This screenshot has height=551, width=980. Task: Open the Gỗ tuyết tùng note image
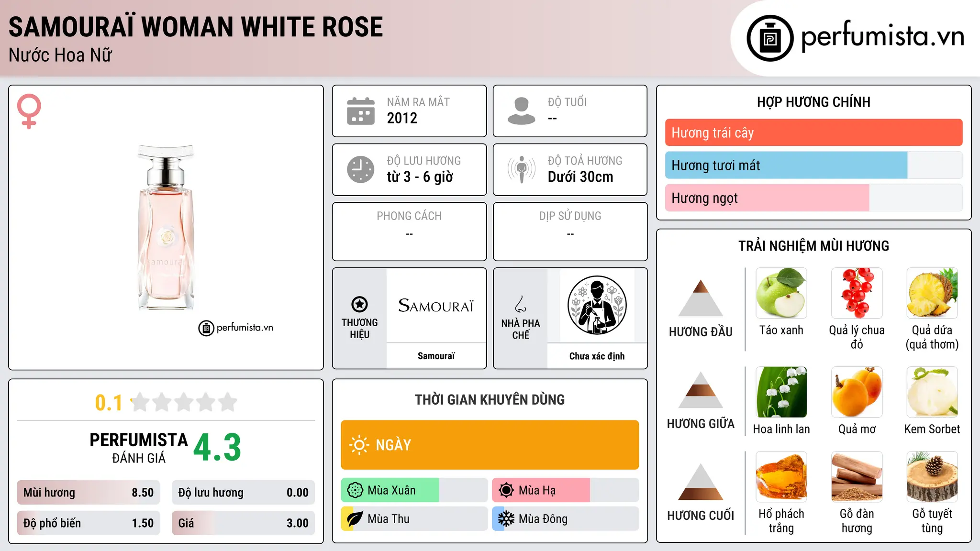[932, 477]
